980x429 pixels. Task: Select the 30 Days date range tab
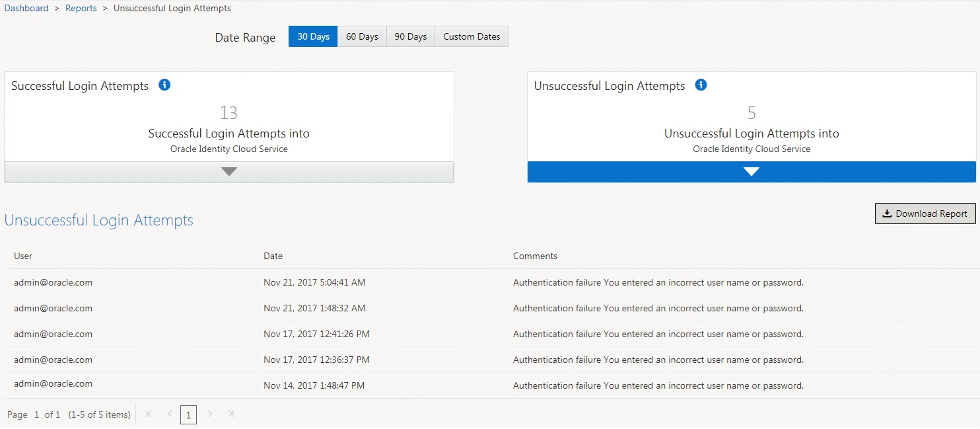(312, 36)
